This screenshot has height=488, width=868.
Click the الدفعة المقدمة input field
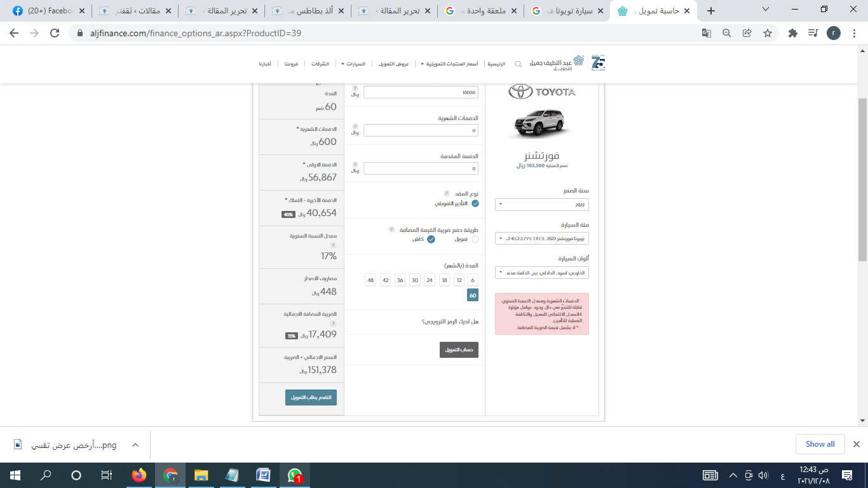(x=421, y=168)
